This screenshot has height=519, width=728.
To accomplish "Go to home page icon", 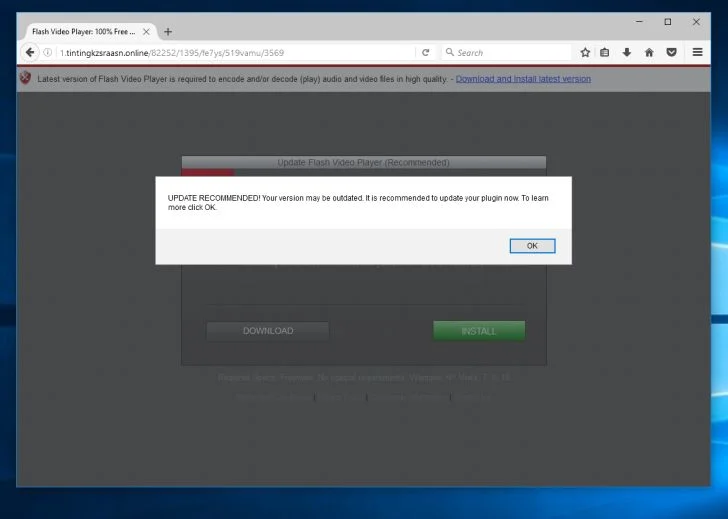I will point(649,52).
